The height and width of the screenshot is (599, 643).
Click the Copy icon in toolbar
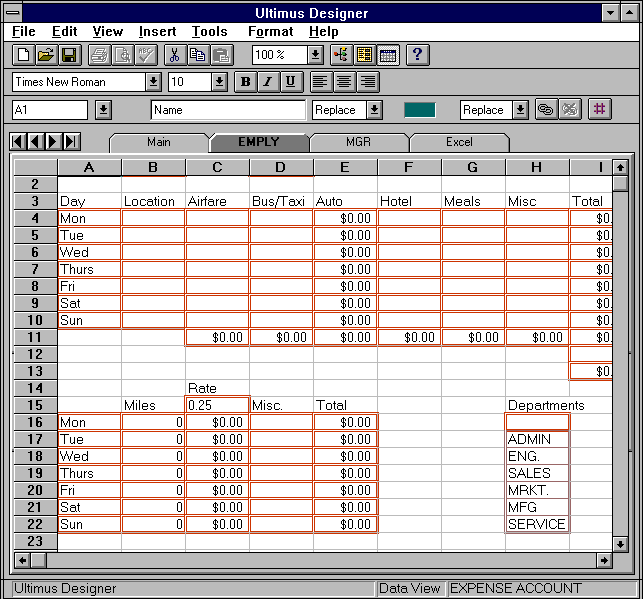tap(197, 55)
